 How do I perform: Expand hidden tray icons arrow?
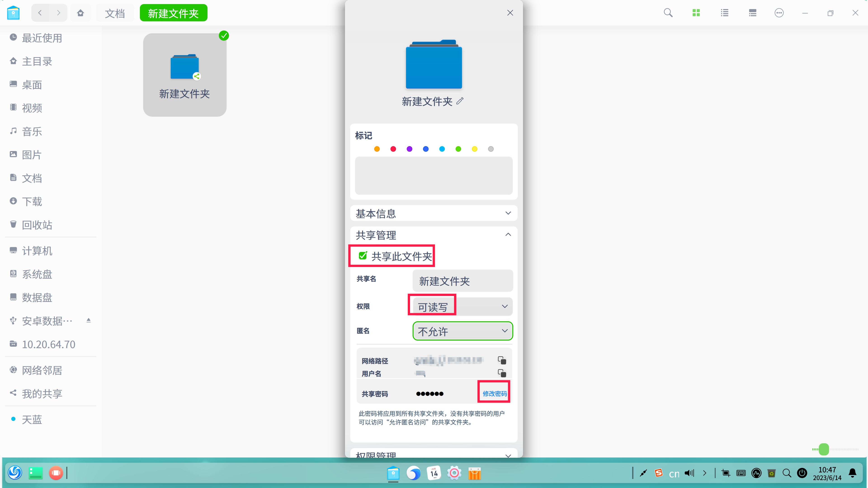click(705, 473)
